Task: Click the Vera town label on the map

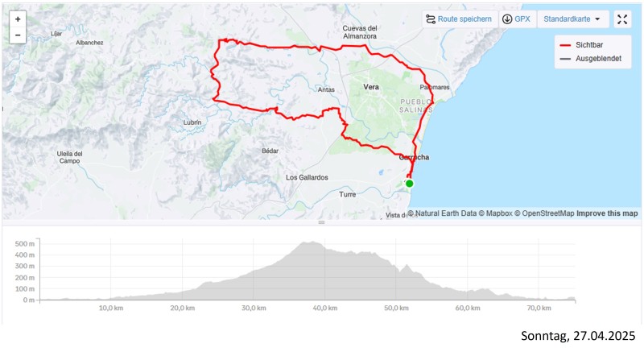Action: pos(371,86)
